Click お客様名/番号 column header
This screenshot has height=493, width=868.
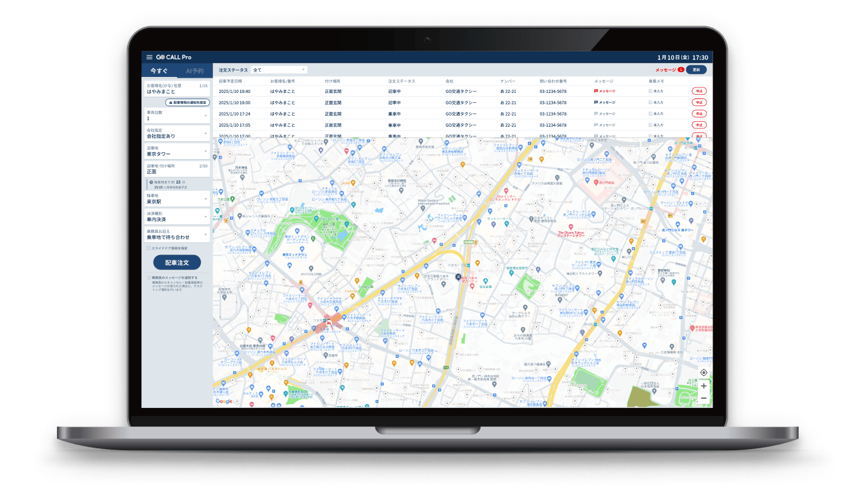pos(282,81)
